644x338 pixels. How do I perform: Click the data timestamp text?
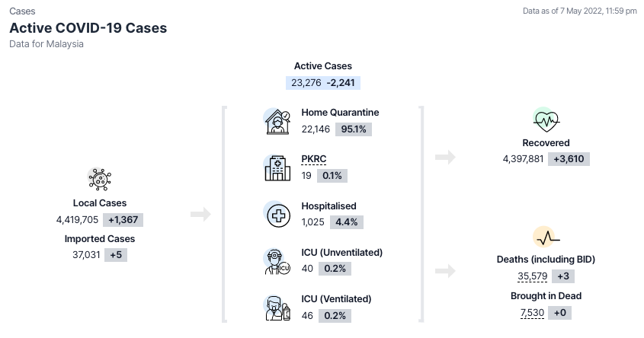pos(579,11)
